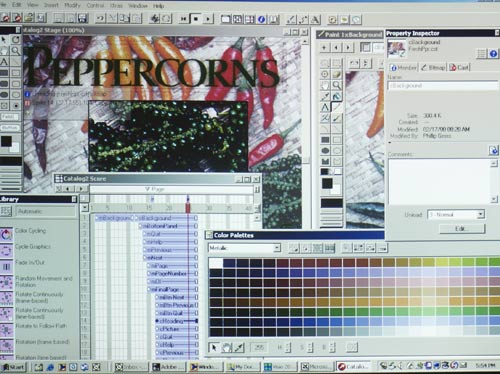Click the Help question mark in Property Inspector
Viewport: 500px width, 374px height.
[x=494, y=53]
